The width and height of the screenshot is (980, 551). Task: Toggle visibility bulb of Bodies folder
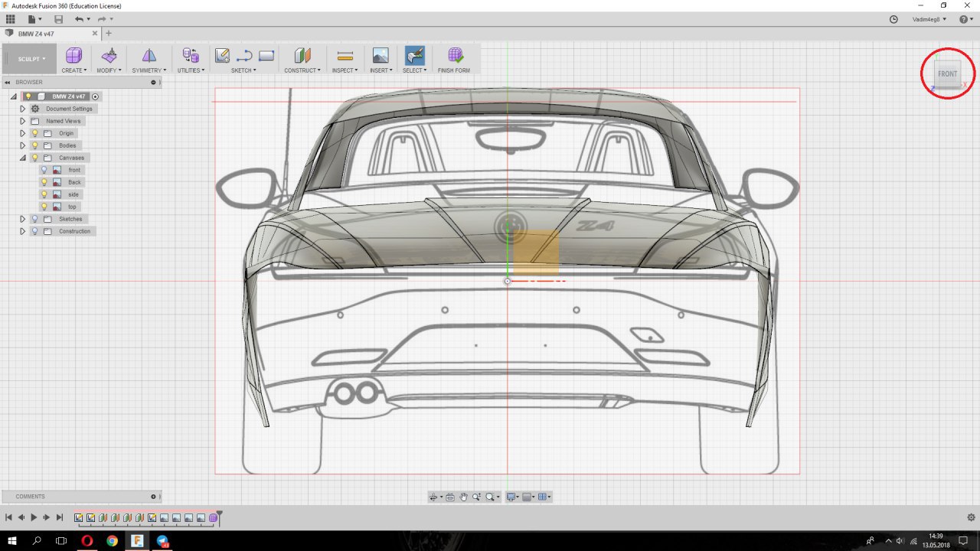(x=34, y=145)
